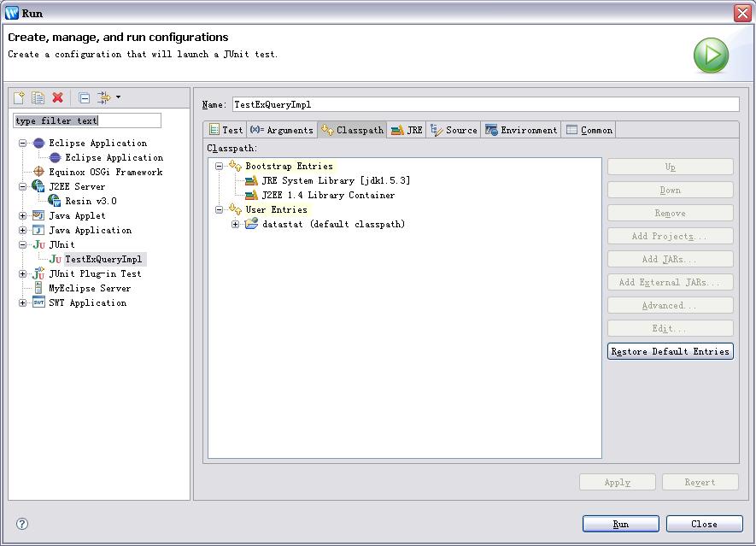
Task: Click the datastat project folder icon
Action: point(251,224)
